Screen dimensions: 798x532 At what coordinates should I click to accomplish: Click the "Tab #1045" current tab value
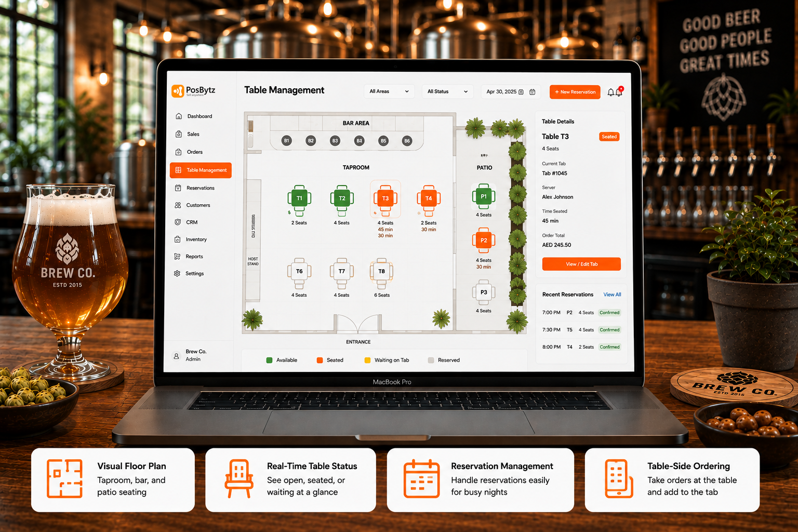554,174
